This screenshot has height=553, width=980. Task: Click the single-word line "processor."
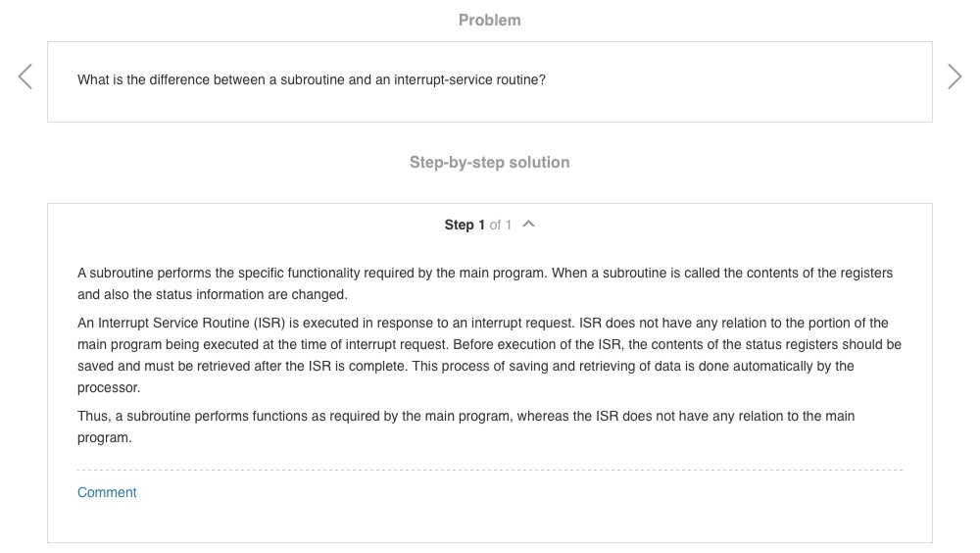coord(109,387)
